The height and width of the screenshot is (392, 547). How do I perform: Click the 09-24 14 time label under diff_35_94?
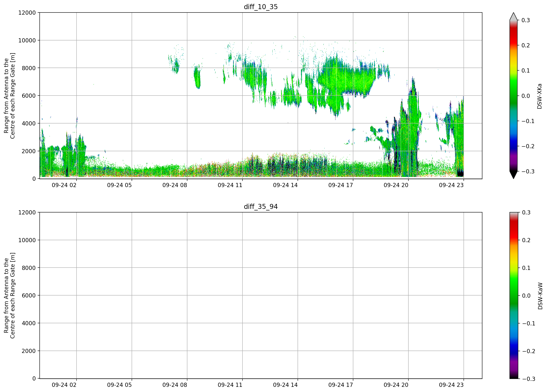[x=285, y=385]
